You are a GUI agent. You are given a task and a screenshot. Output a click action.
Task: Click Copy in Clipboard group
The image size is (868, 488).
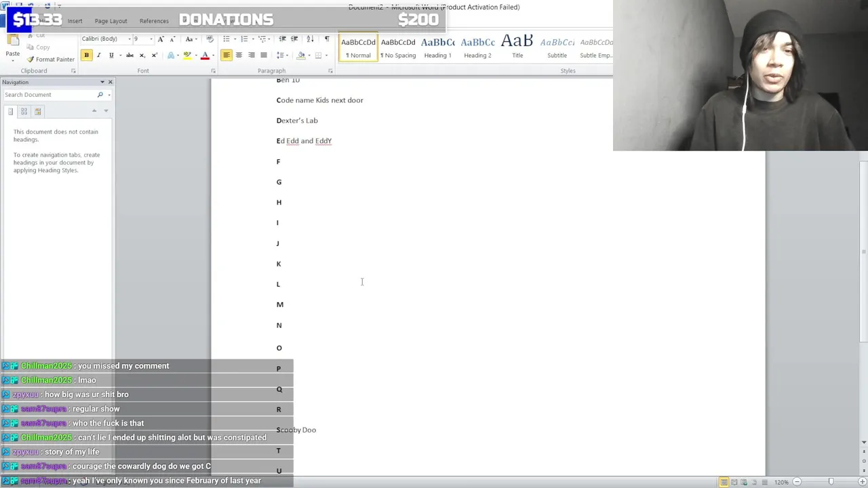coord(38,47)
